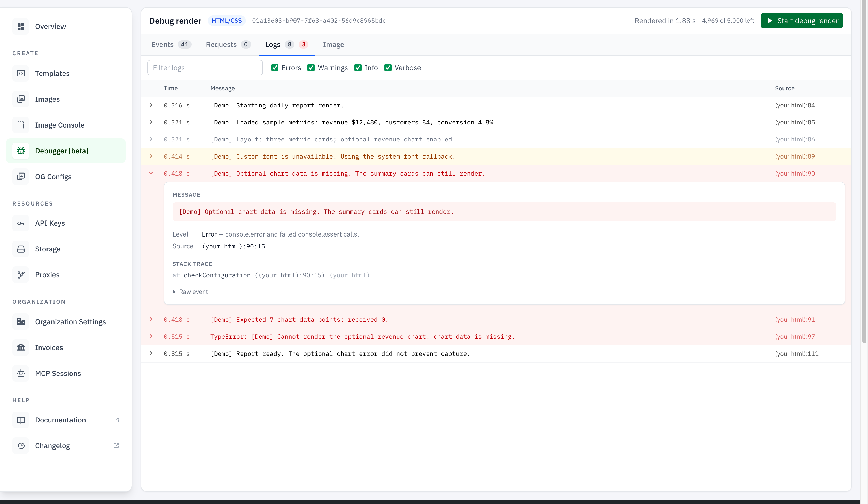Expand the 'Report ready' log row
The image size is (868, 504).
click(151, 353)
